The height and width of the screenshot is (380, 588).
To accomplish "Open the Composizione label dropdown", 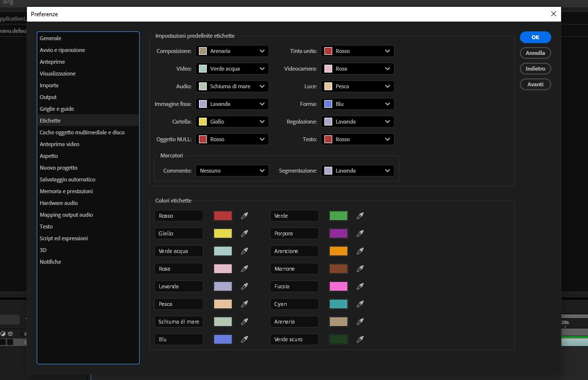I will pyautogui.click(x=232, y=51).
